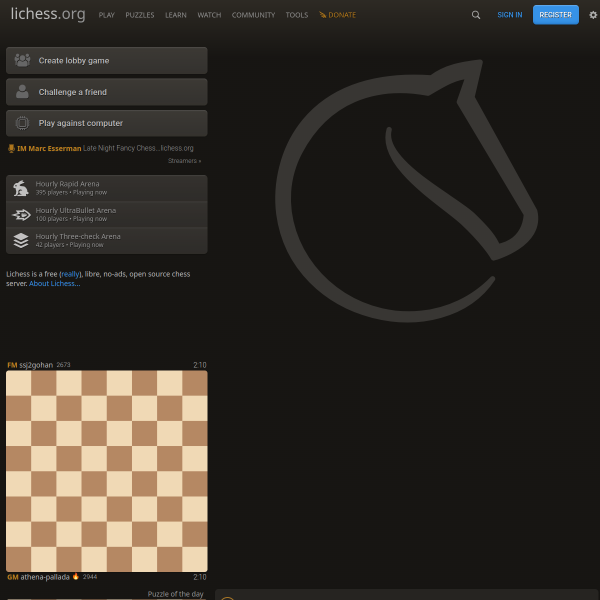Open FM ssj2gohan's player profile
This screenshot has height=600, width=600.
30,365
